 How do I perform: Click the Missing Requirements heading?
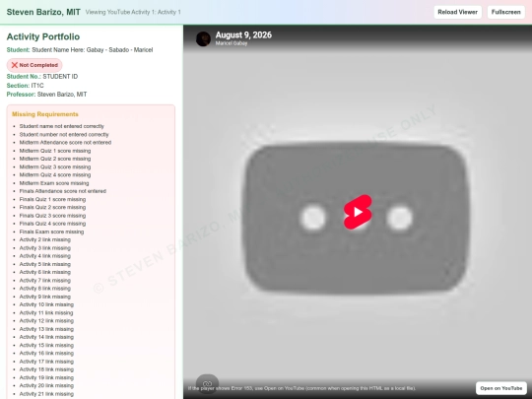(45, 114)
